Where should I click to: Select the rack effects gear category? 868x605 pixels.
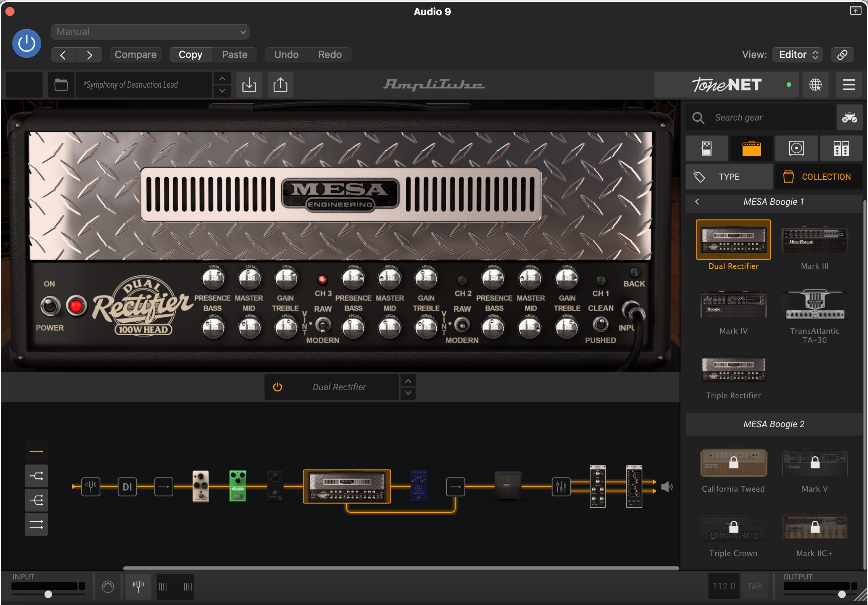point(841,148)
